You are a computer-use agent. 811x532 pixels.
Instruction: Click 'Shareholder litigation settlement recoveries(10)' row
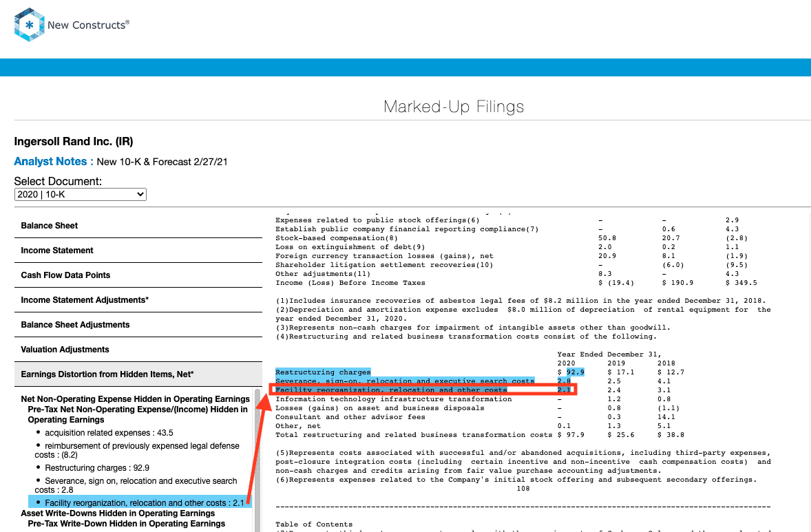pos(384,265)
